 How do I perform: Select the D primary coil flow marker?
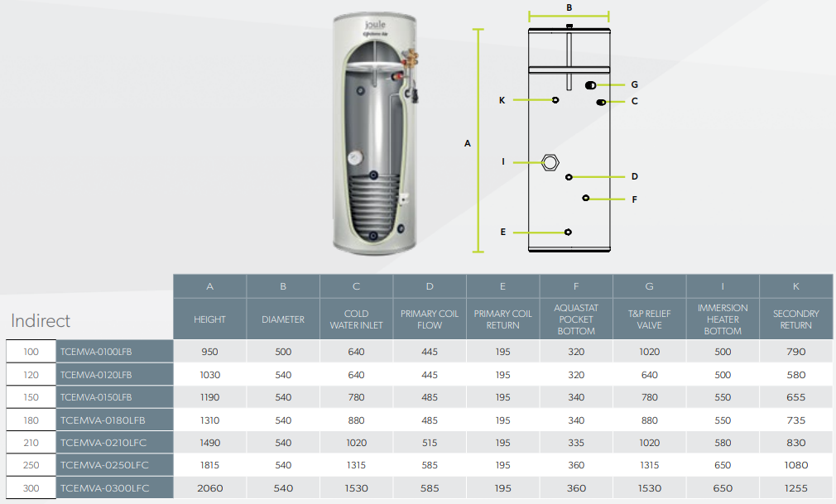[568, 175]
